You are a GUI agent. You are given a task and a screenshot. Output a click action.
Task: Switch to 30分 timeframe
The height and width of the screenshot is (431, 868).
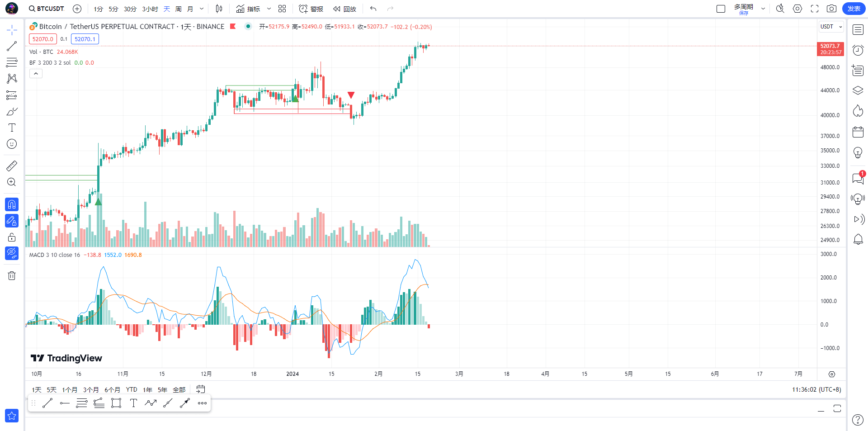[130, 9]
